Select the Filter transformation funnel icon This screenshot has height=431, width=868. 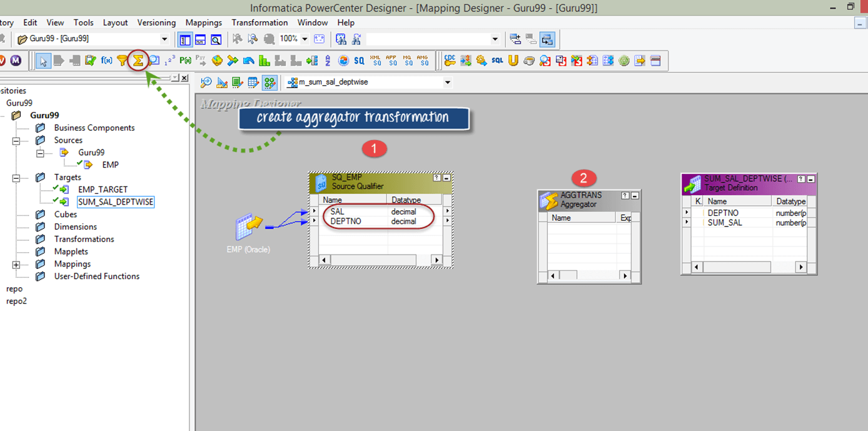[123, 61]
